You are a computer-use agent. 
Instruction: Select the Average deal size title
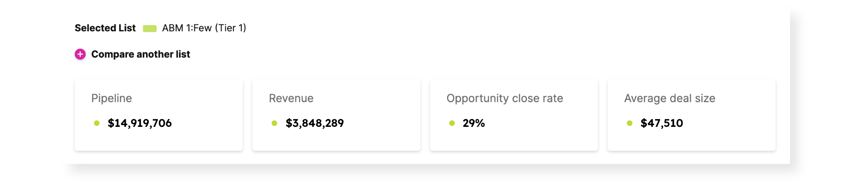669,98
